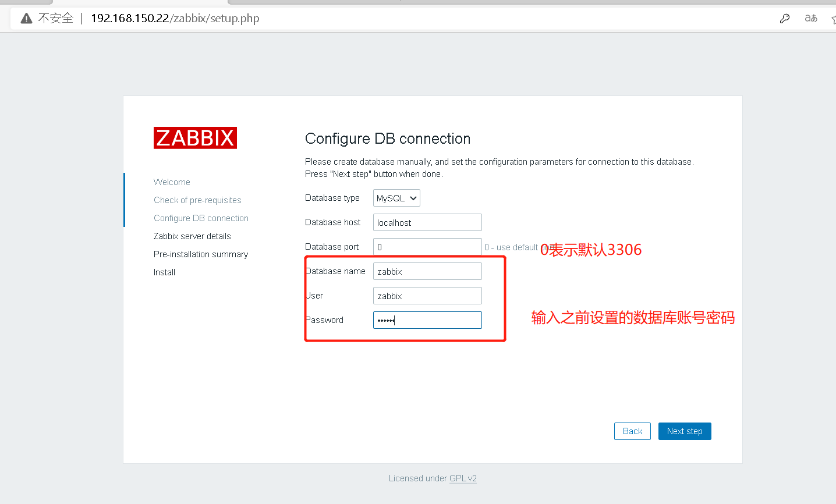Focus the Database host input showing localhost
Image resolution: width=836 pixels, height=504 pixels.
[x=427, y=222]
